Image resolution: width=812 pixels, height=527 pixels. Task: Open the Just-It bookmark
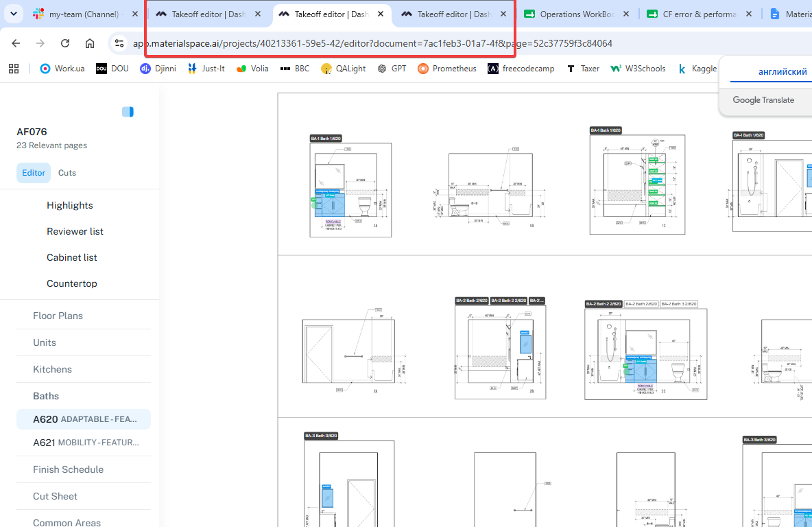pos(206,69)
